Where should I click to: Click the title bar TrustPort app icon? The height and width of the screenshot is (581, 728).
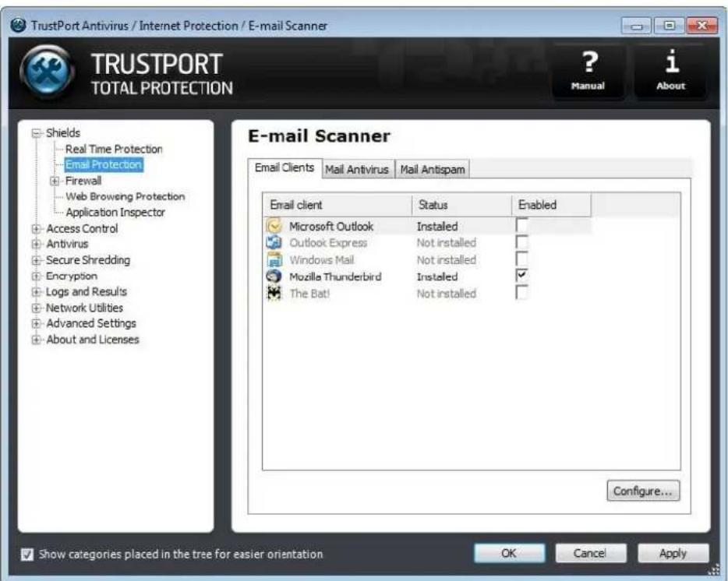pos(18,25)
